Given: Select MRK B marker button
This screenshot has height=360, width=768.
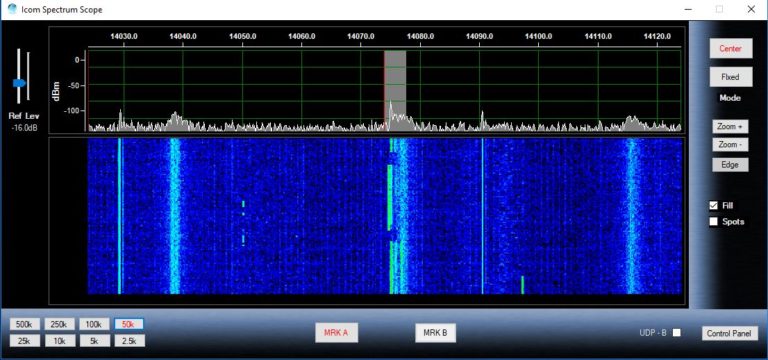Looking at the screenshot, I should [435, 333].
